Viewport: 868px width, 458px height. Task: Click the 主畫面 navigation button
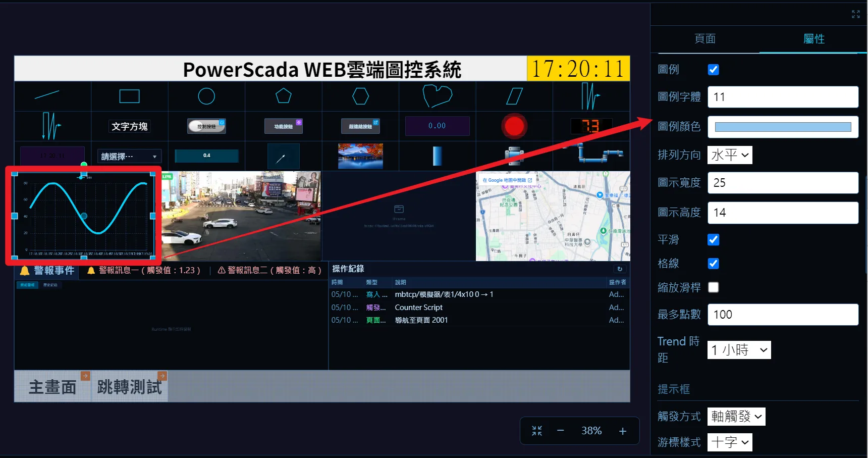click(52, 387)
